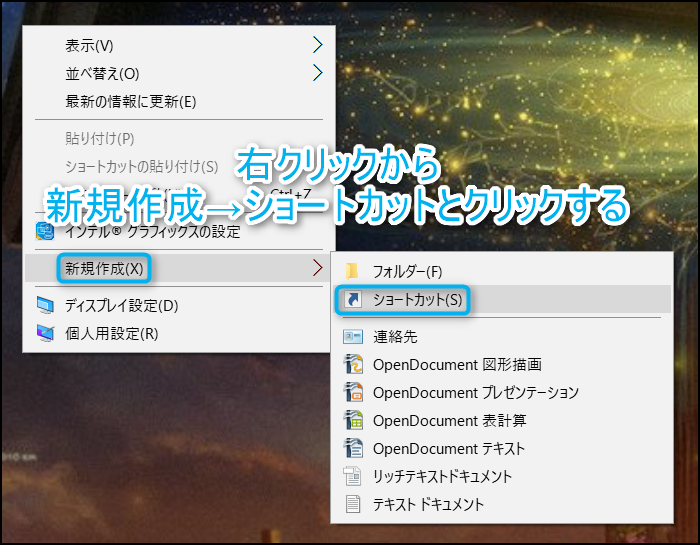The image size is (700, 545).
Task: Click the テキスト ドキュメント page icon
Action: point(352,505)
